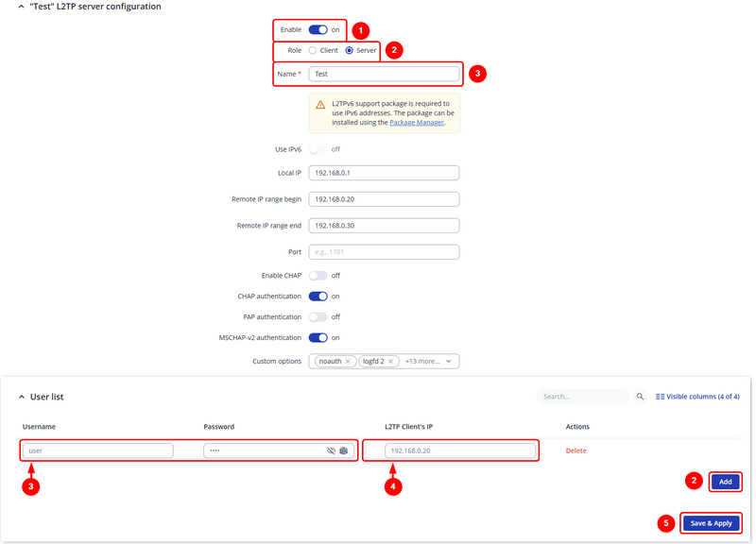Collapse the L2TP server configuration section

tap(22, 7)
